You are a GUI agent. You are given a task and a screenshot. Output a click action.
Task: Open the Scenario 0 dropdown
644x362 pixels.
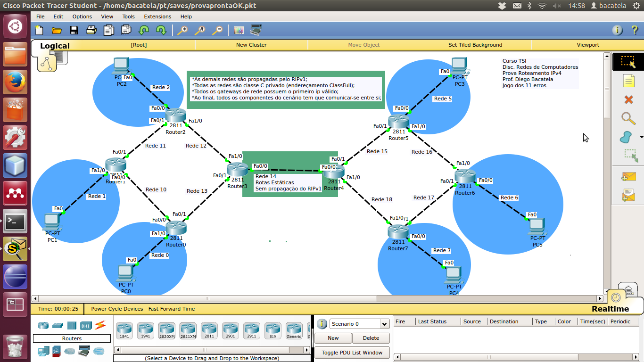(x=385, y=324)
